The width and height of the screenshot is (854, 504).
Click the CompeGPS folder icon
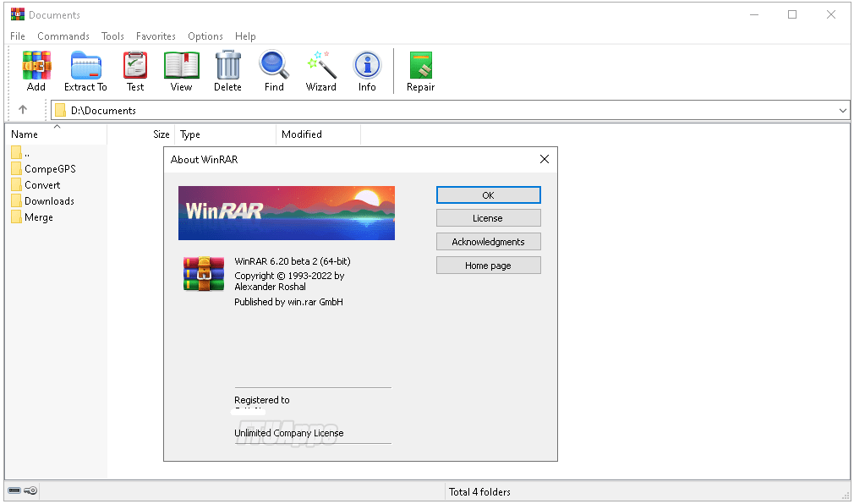(x=16, y=168)
